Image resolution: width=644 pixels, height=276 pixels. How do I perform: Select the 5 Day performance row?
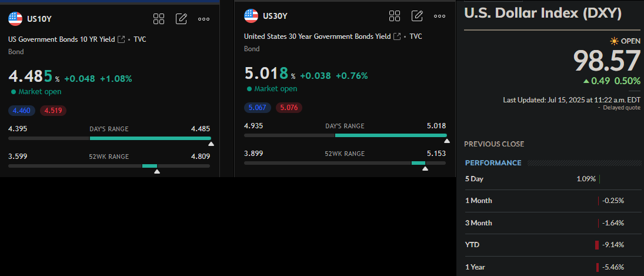553,179
